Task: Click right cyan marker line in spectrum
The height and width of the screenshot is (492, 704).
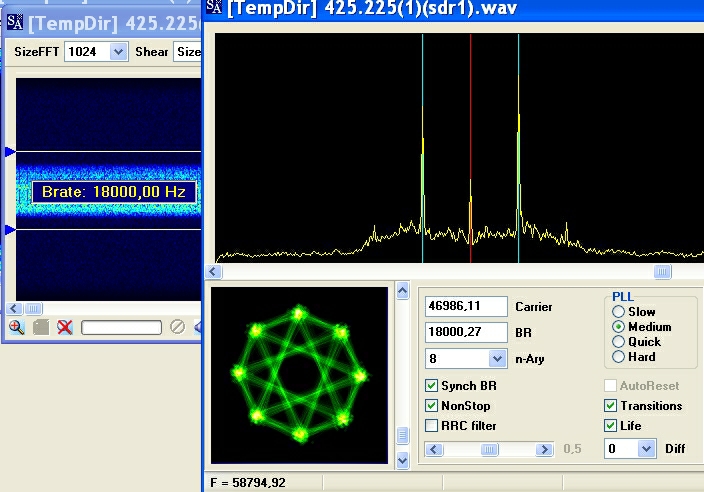Action: coord(519,148)
